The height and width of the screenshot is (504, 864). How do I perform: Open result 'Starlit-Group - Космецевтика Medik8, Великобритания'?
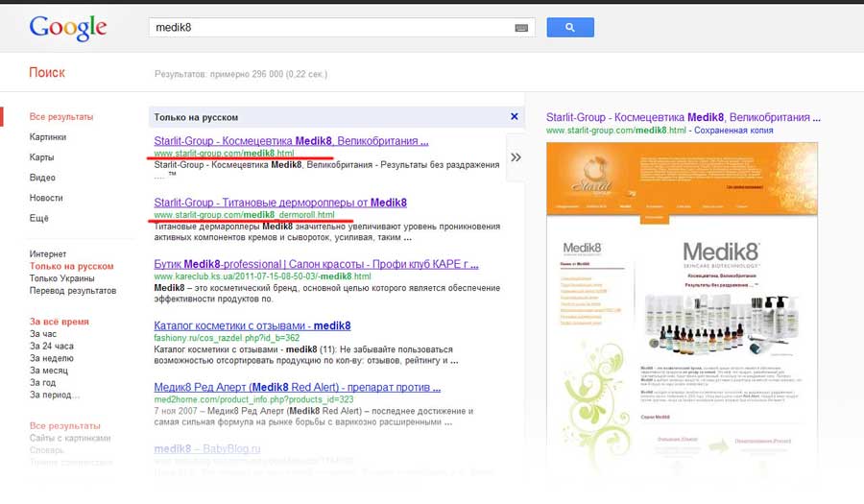(x=291, y=141)
